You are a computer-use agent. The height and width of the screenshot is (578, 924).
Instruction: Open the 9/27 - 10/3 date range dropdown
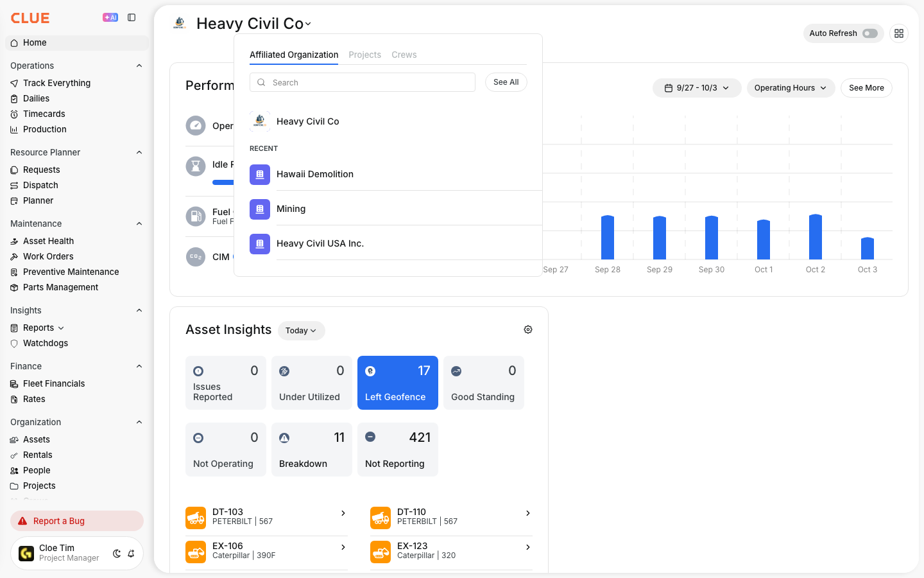(697, 88)
